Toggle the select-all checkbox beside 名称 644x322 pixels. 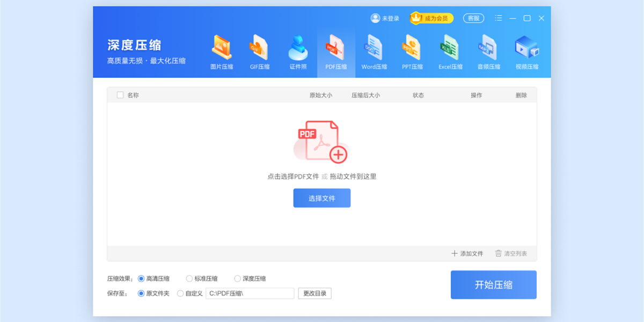coord(120,95)
